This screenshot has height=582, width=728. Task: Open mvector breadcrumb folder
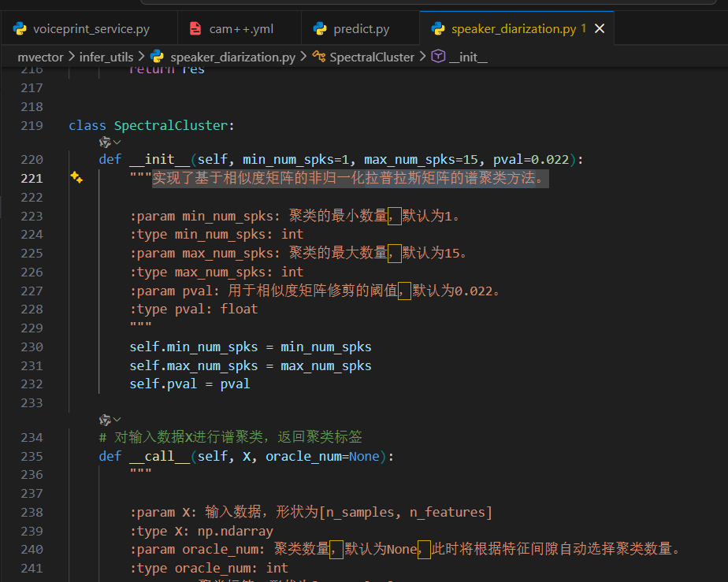(40, 57)
